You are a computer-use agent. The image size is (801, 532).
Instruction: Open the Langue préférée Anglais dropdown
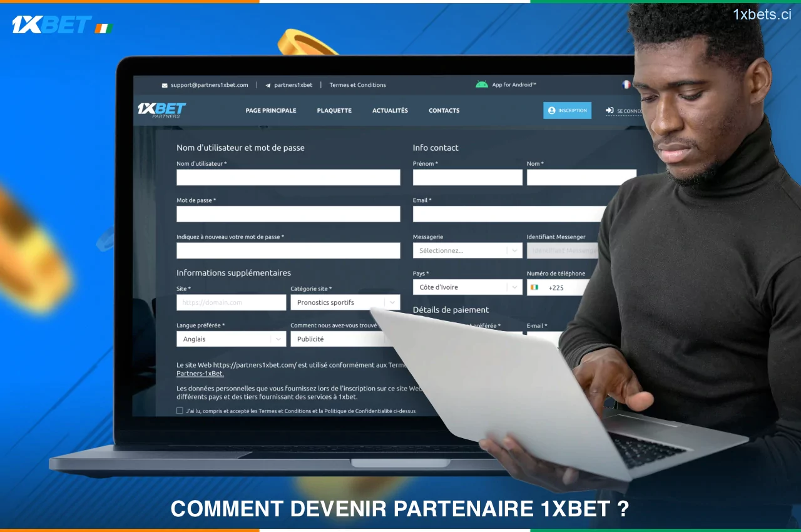[x=232, y=339]
